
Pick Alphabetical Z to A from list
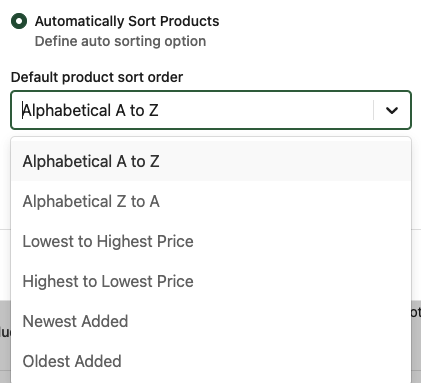[x=211, y=201]
